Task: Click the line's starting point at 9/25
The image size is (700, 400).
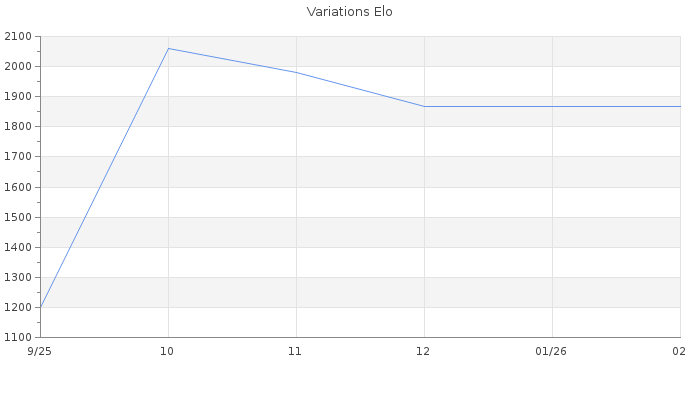Action: (x=41, y=307)
